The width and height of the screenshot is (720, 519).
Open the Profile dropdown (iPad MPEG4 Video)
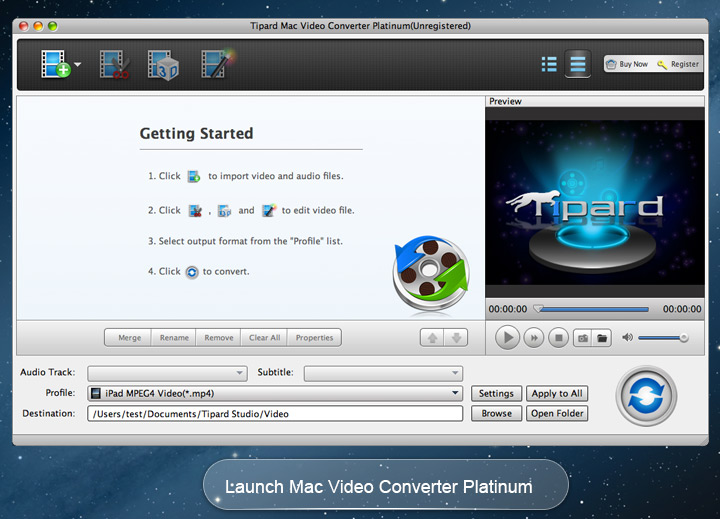coord(275,393)
